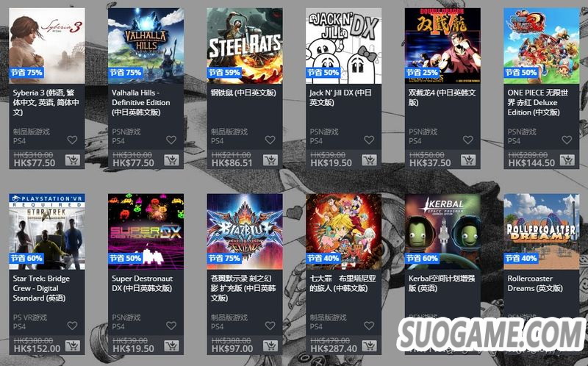Viewport: 588px width, 366px height.
Task: Add Super Destronaut DX to cart
Action: pyautogui.click(x=171, y=345)
